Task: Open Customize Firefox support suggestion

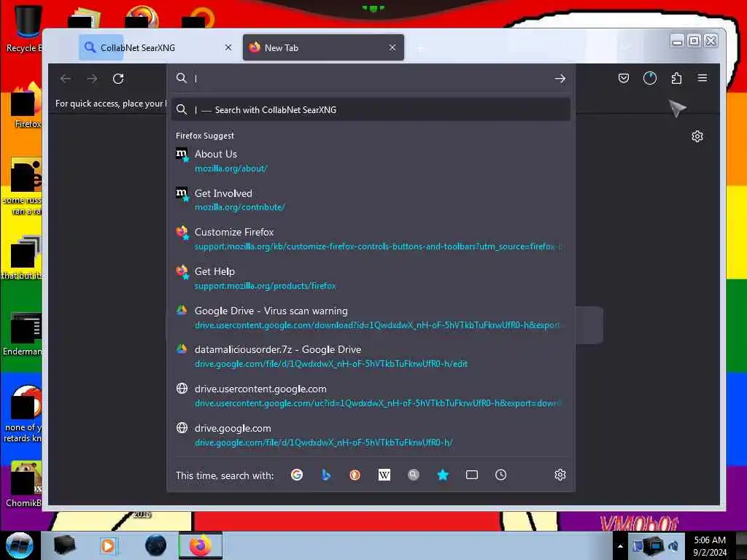Action: pos(371,239)
